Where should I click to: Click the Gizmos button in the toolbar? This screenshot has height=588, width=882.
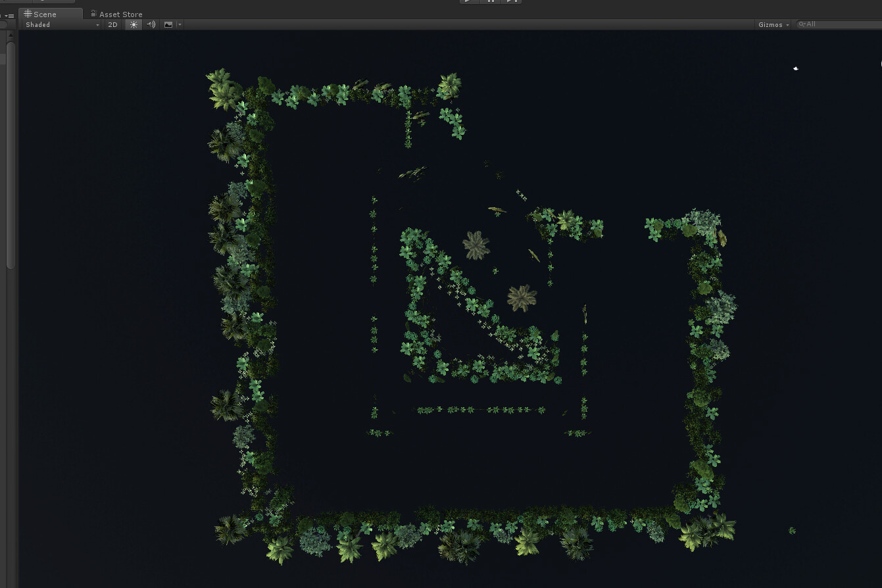[x=770, y=24]
